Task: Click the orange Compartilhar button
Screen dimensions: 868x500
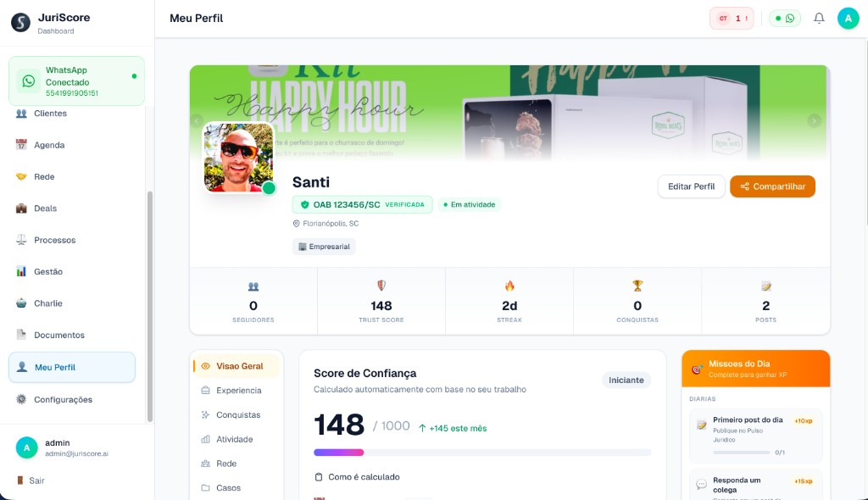Action: point(772,186)
